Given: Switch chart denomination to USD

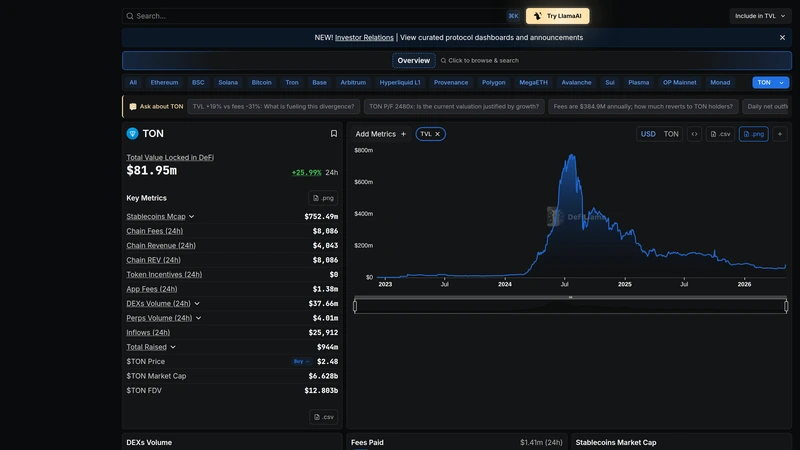Looking at the screenshot, I should click(x=648, y=134).
